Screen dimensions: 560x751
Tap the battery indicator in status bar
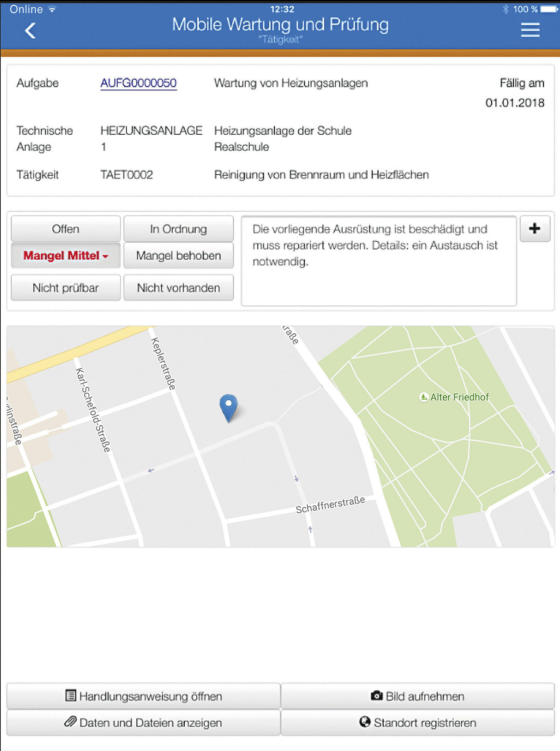[x=549, y=9]
